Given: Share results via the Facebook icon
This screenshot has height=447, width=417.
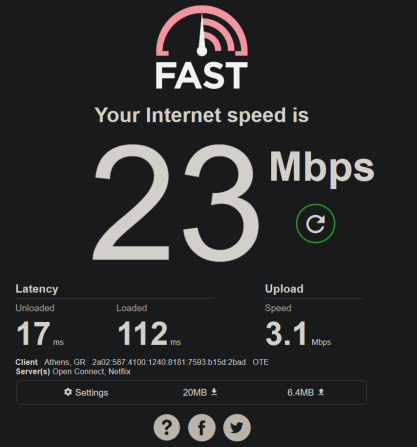Looking at the screenshot, I should [202, 427].
